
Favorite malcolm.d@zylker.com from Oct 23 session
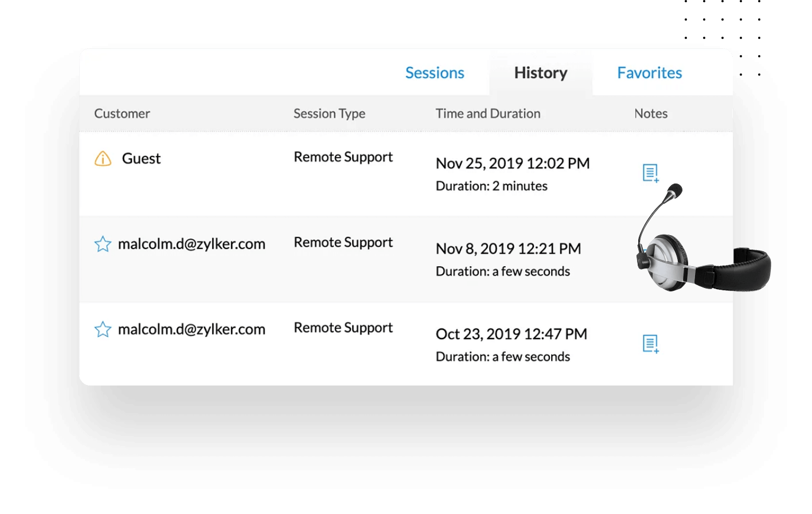[x=103, y=329]
